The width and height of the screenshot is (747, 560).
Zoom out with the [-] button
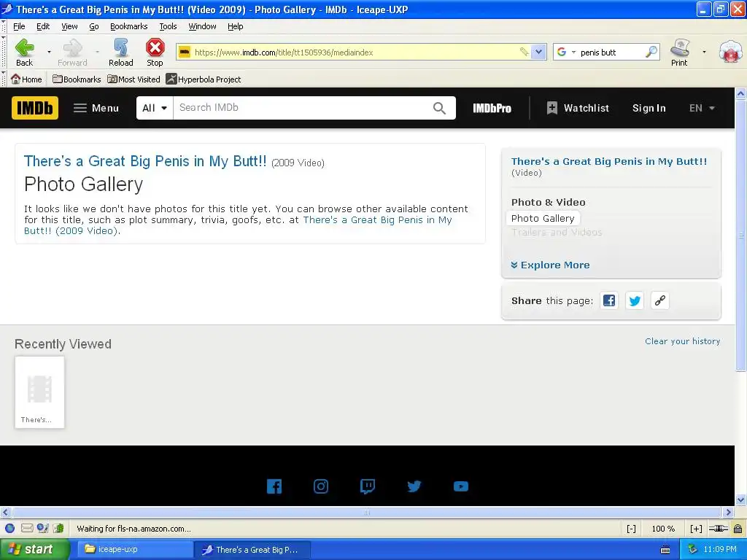click(631, 529)
